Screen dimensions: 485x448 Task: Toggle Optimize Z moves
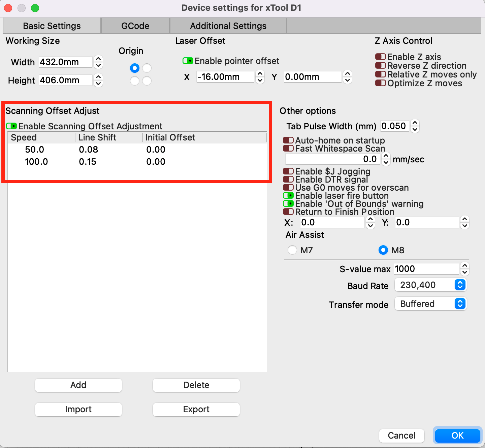[x=381, y=83]
